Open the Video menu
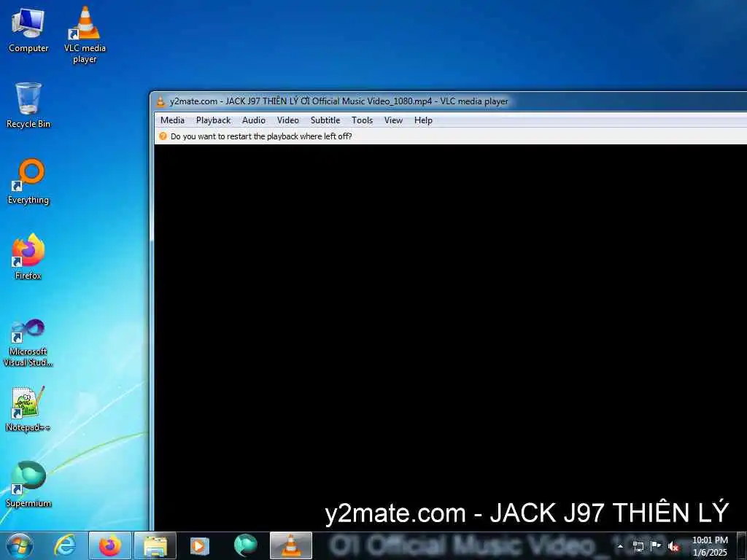747x560 pixels. pyautogui.click(x=287, y=120)
